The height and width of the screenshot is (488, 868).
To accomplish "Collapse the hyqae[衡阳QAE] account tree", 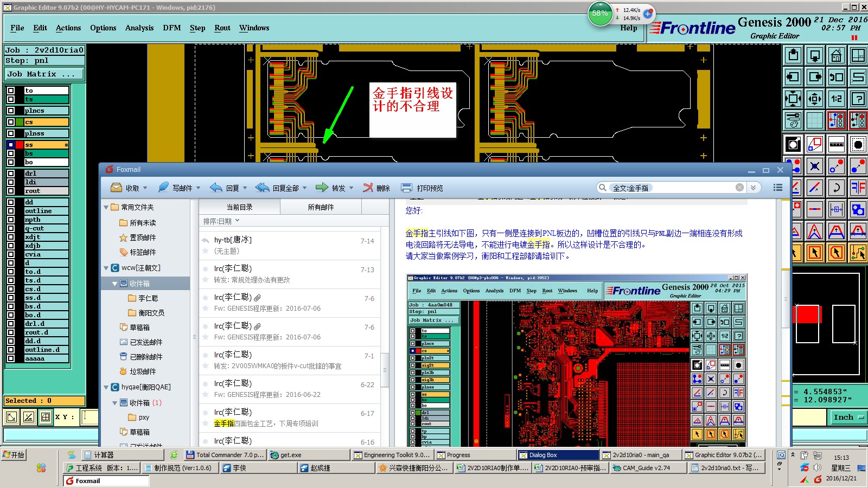I will [106, 387].
